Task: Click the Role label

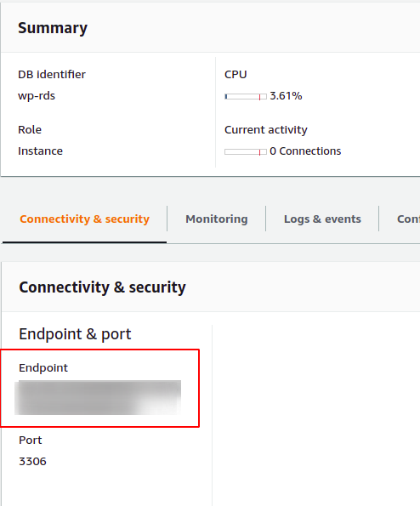Action: (30, 130)
